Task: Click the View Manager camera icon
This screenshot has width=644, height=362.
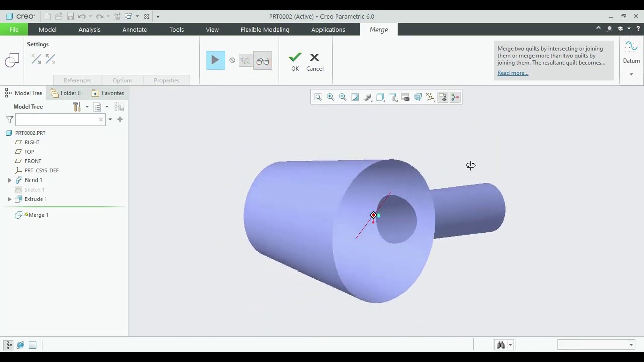Action: [406, 97]
